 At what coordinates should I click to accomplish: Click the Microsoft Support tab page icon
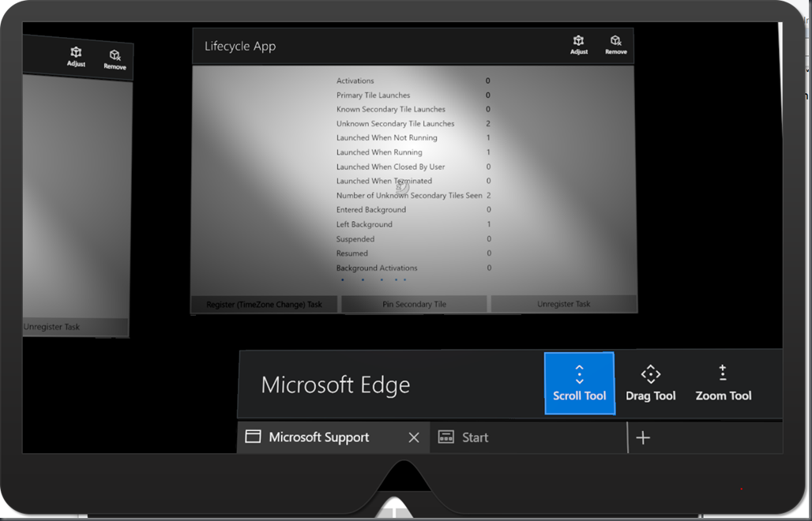pos(253,437)
